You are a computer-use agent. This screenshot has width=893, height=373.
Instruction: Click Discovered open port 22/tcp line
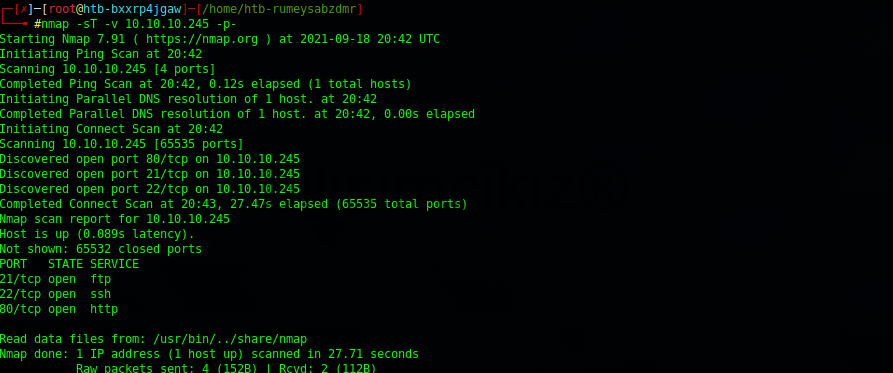(150, 189)
